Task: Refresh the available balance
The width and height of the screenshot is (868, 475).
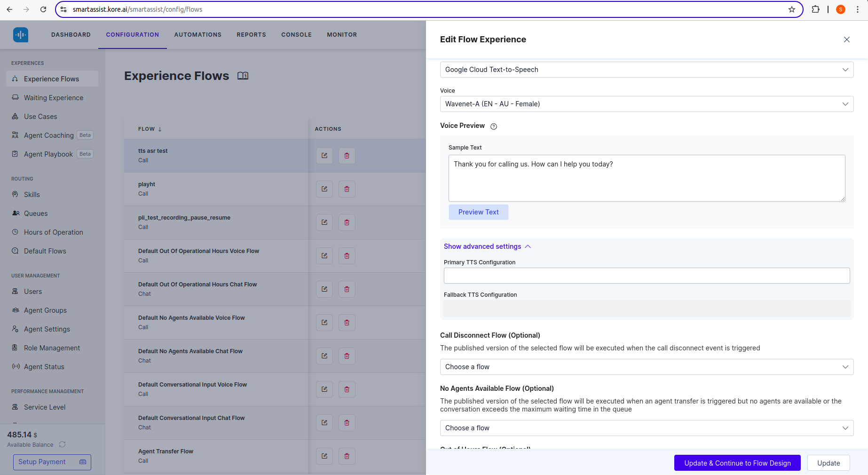Action: coord(62,444)
